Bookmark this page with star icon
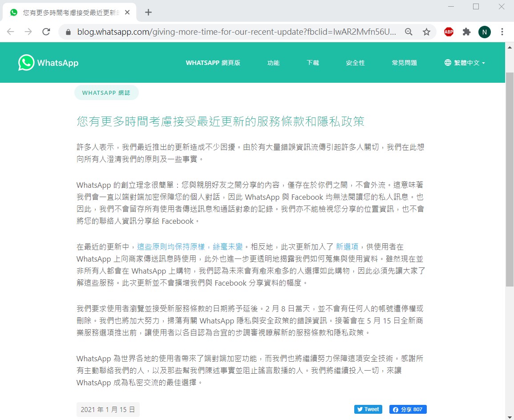This screenshot has width=514, height=420. [x=426, y=32]
